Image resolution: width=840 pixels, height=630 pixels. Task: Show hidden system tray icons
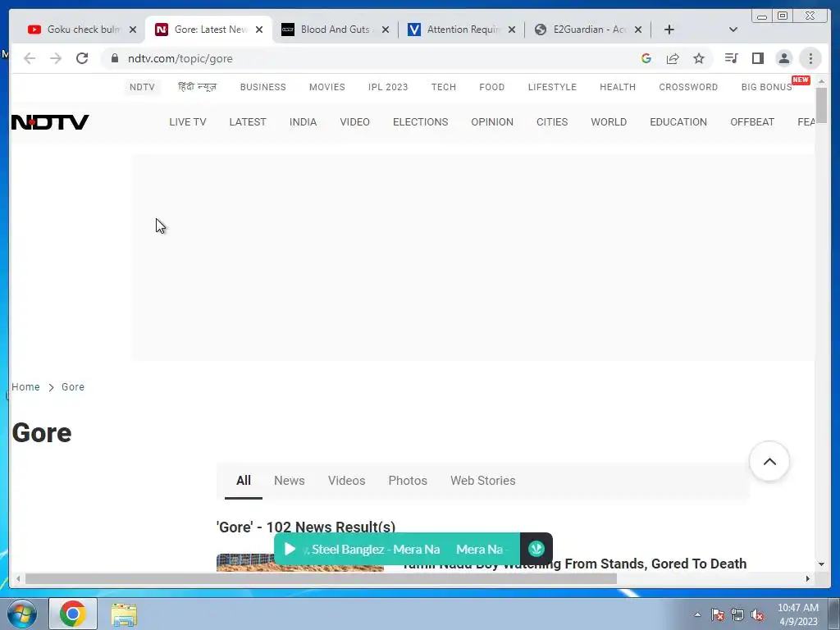(x=697, y=614)
